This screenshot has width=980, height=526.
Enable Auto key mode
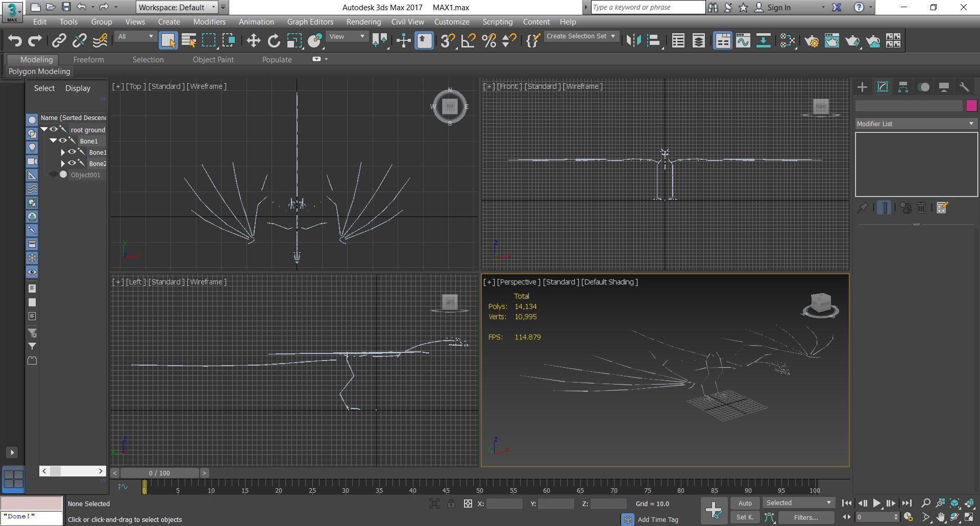(x=745, y=503)
